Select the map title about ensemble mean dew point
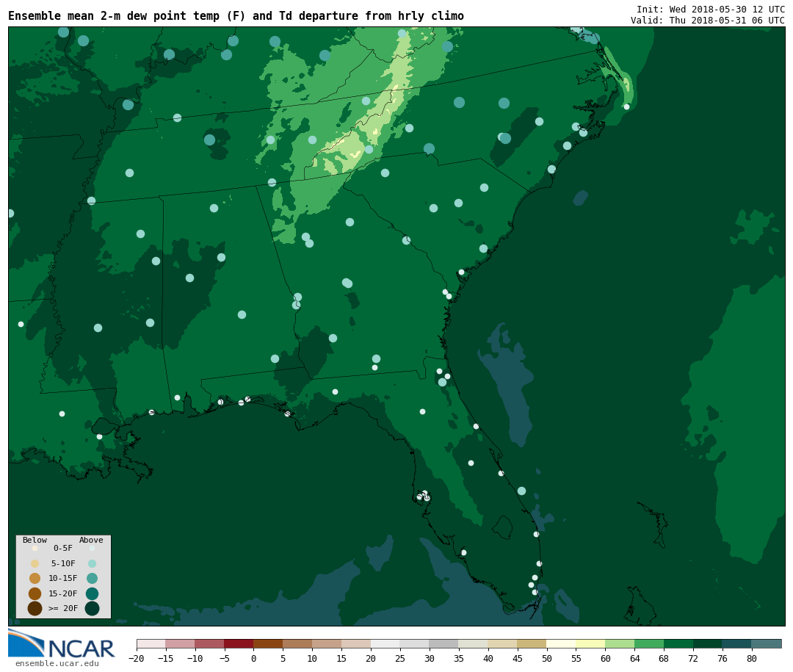The height and width of the screenshot is (672, 793). click(236, 16)
